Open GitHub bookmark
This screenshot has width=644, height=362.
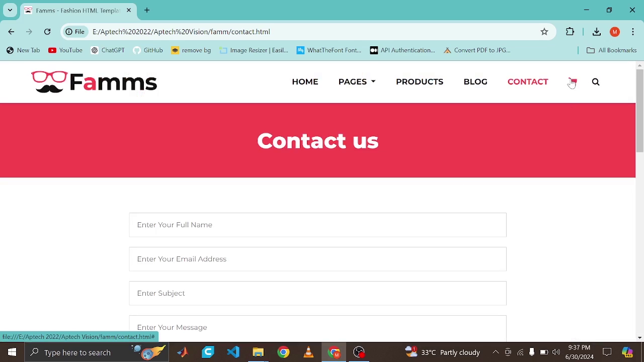pyautogui.click(x=148, y=50)
